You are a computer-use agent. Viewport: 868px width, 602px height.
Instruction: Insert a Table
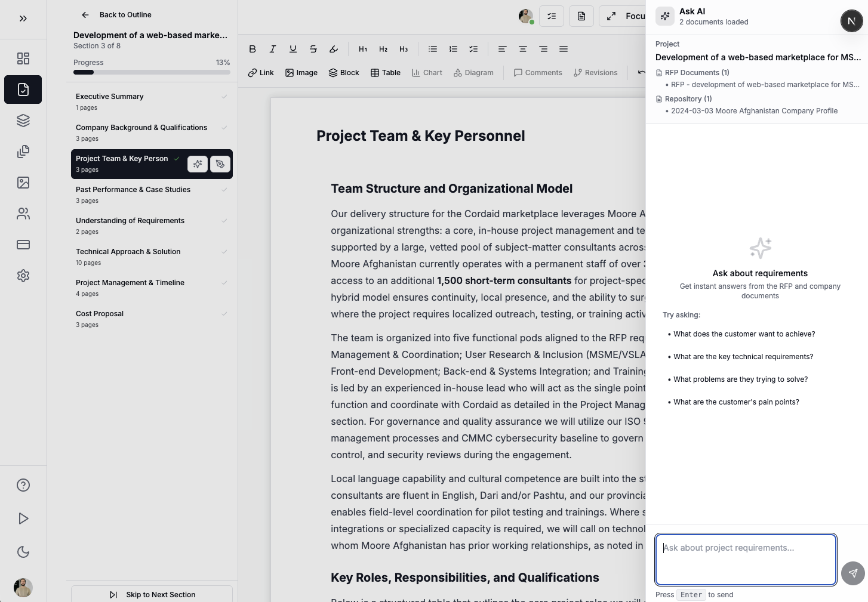[x=386, y=73]
